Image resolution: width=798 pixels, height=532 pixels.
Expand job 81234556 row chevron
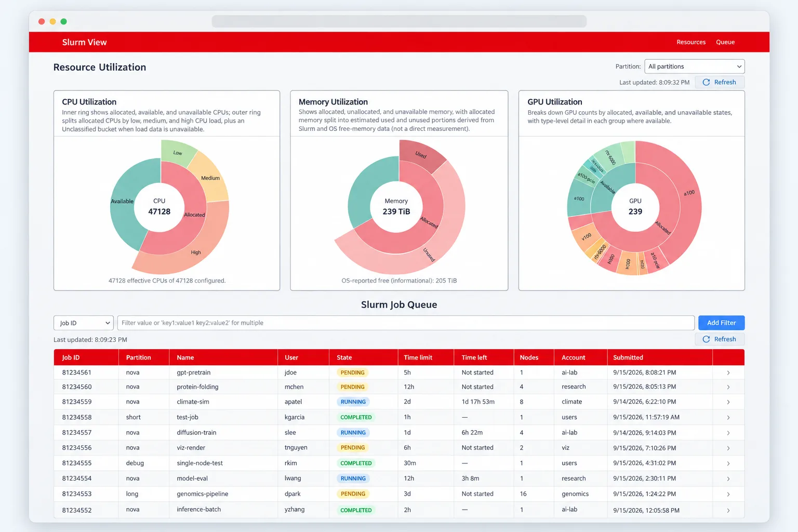[728, 448]
